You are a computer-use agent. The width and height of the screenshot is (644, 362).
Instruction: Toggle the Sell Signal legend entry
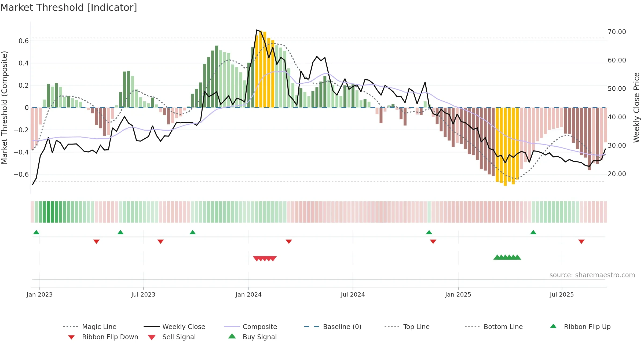171,337
